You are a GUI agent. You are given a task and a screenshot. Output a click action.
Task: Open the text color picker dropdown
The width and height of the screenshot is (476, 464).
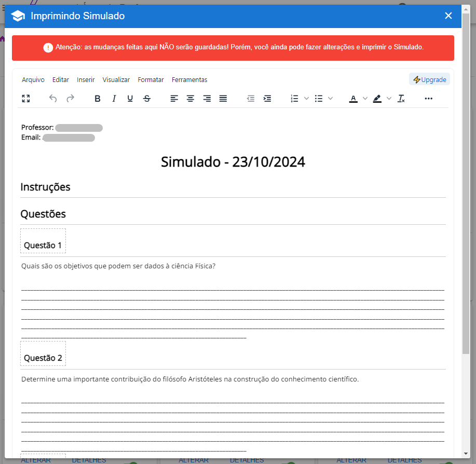click(365, 99)
